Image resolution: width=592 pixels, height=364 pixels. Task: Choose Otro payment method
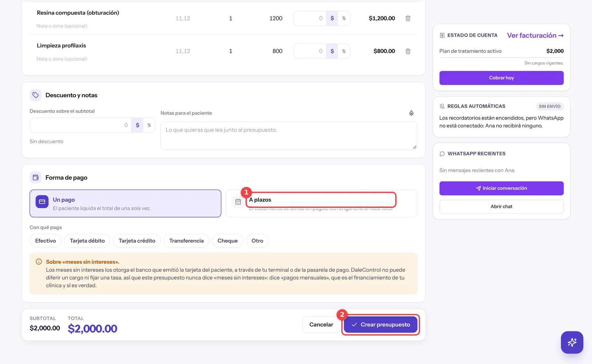coord(258,241)
